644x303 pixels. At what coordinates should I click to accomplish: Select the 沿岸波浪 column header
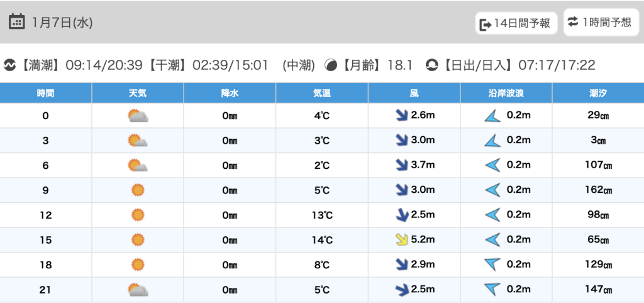pos(506,93)
